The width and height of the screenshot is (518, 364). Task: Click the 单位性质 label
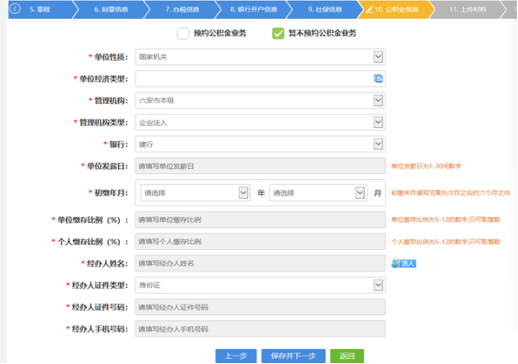(111, 57)
